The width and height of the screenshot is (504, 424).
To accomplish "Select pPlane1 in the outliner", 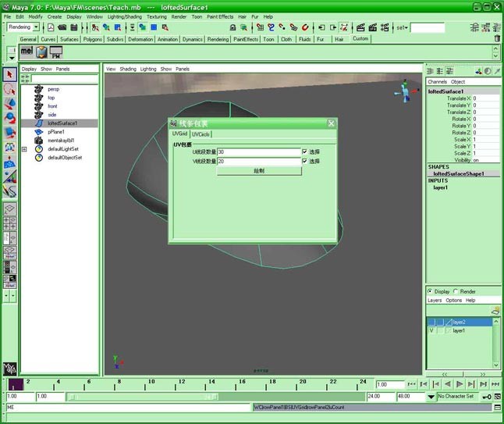I will click(56, 132).
